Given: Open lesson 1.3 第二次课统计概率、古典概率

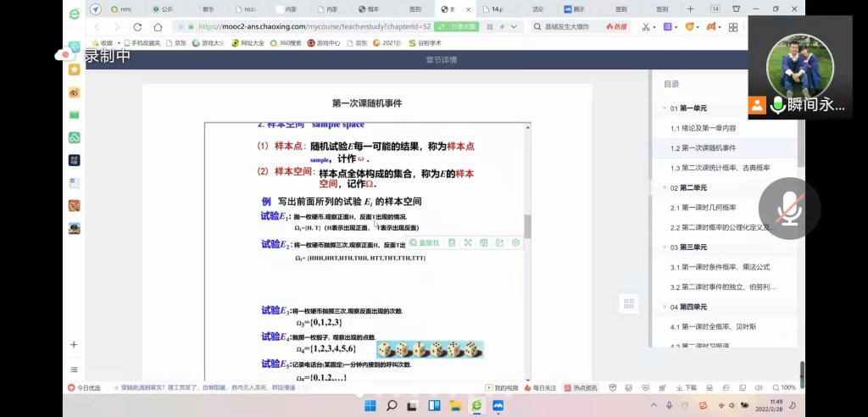Looking at the screenshot, I should [721, 168].
